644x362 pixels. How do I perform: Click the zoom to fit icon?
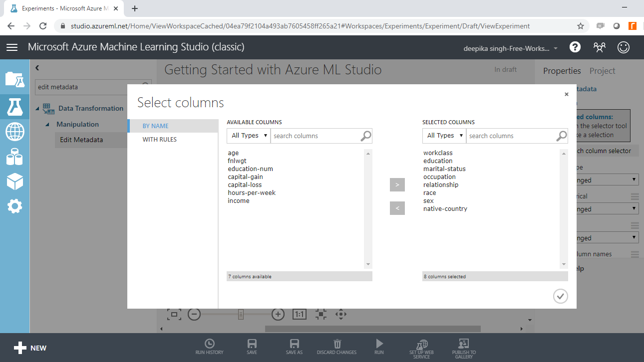pos(174,314)
